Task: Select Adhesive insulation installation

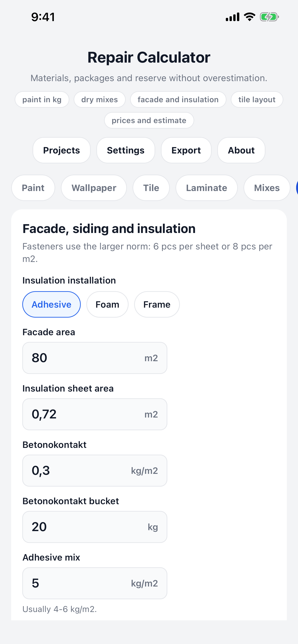Action: click(52, 304)
